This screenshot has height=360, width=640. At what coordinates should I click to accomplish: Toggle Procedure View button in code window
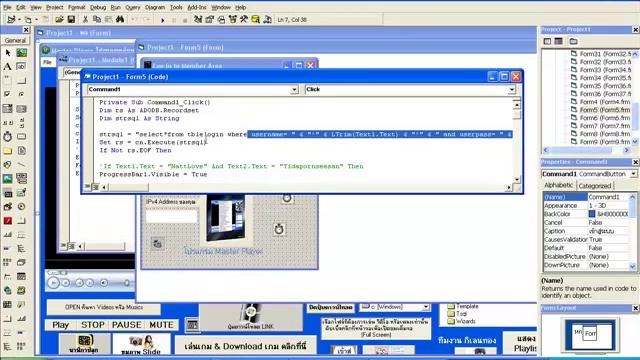click(87, 187)
